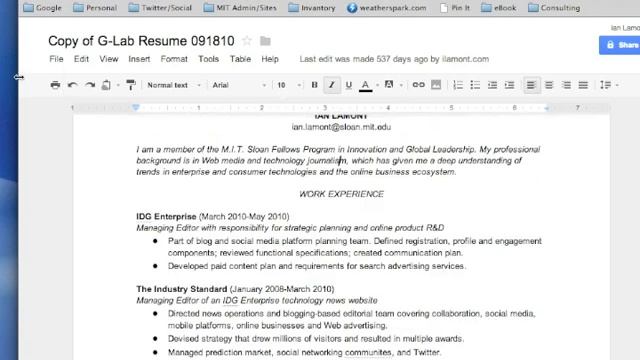Image resolution: width=640 pixels, height=360 pixels.
Task: Open the Edit menu
Action: click(81, 59)
